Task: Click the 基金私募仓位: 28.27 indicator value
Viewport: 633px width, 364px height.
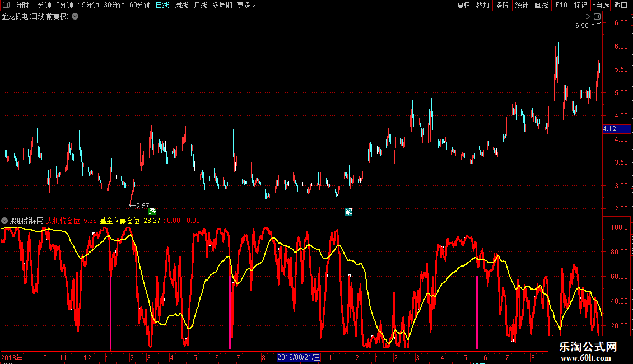Action: click(x=130, y=221)
